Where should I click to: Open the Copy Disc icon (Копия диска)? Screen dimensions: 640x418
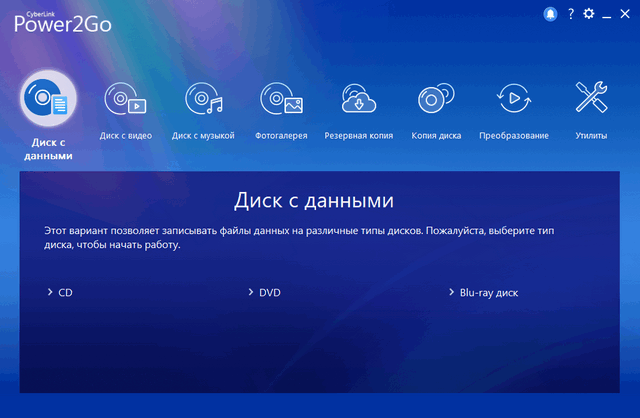point(436,100)
